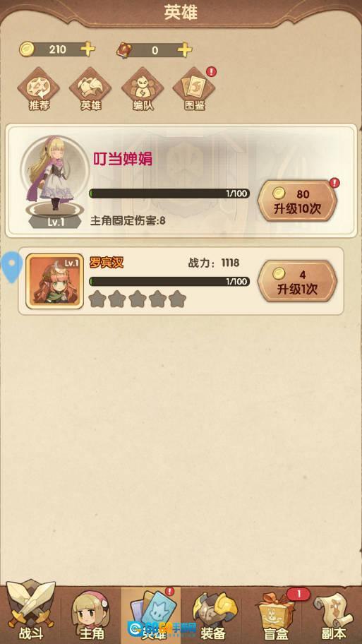Viewport: 362px width, 644px height.
Task: Select the 罗宾汉 hero portrait
Action: tap(54, 281)
